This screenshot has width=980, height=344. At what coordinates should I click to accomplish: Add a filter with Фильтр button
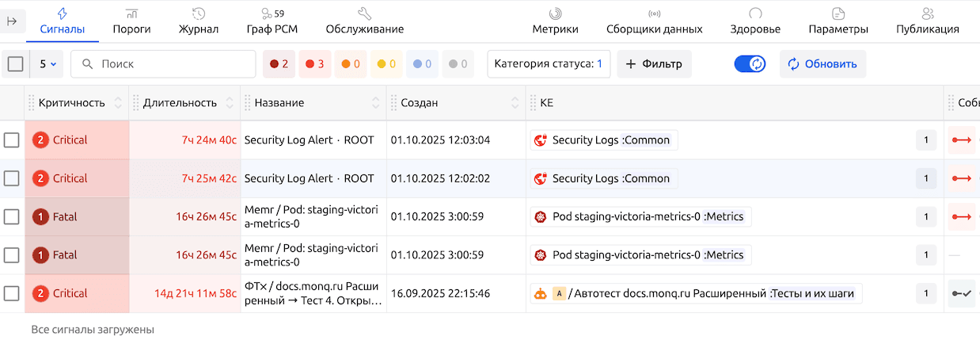(x=654, y=64)
